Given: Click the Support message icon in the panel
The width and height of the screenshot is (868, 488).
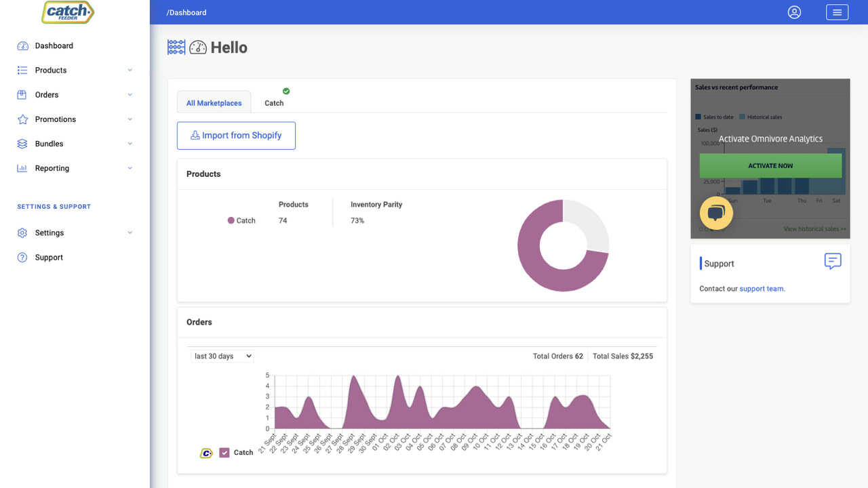Looking at the screenshot, I should tap(832, 262).
